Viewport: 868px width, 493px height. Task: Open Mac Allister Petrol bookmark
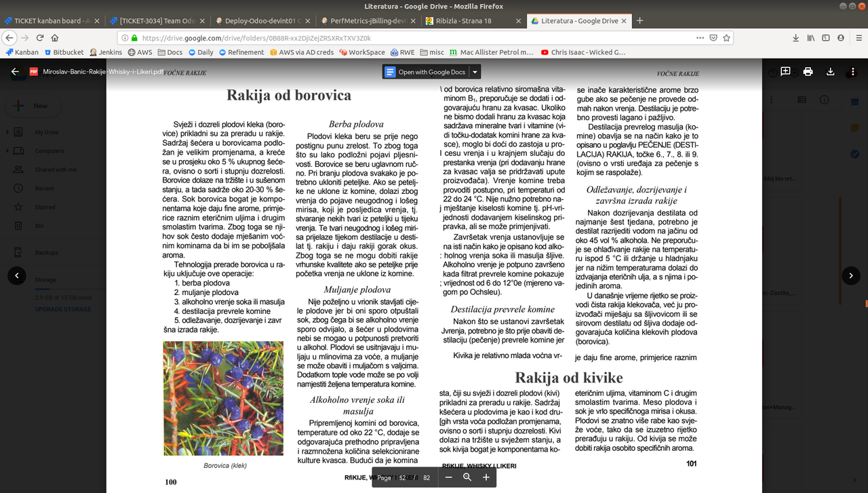pos(492,52)
